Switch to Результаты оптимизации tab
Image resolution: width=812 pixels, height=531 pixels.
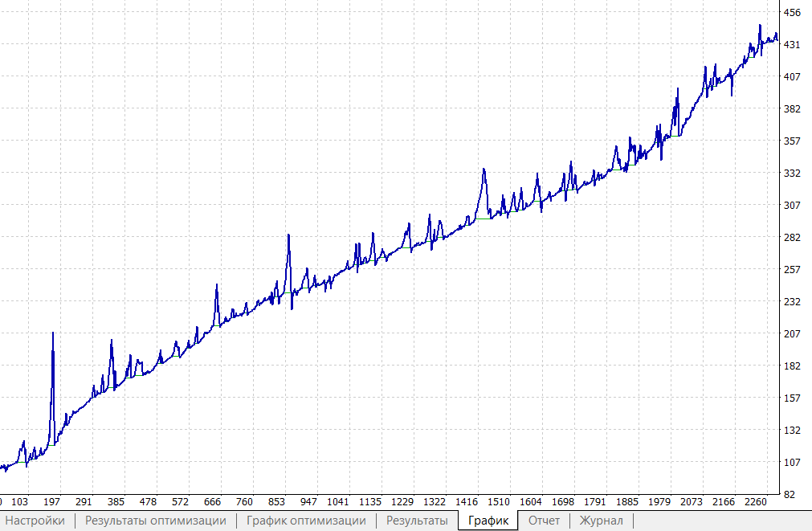(x=156, y=521)
